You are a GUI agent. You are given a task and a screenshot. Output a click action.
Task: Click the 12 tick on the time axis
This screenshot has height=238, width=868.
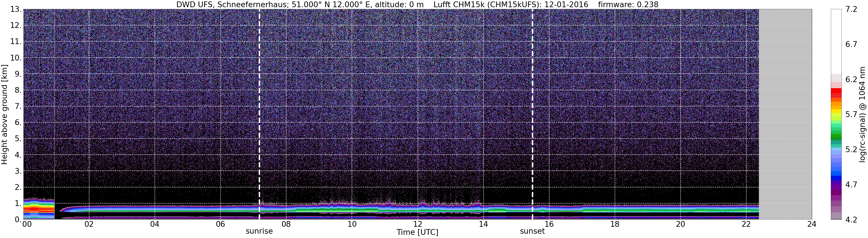point(417,224)
